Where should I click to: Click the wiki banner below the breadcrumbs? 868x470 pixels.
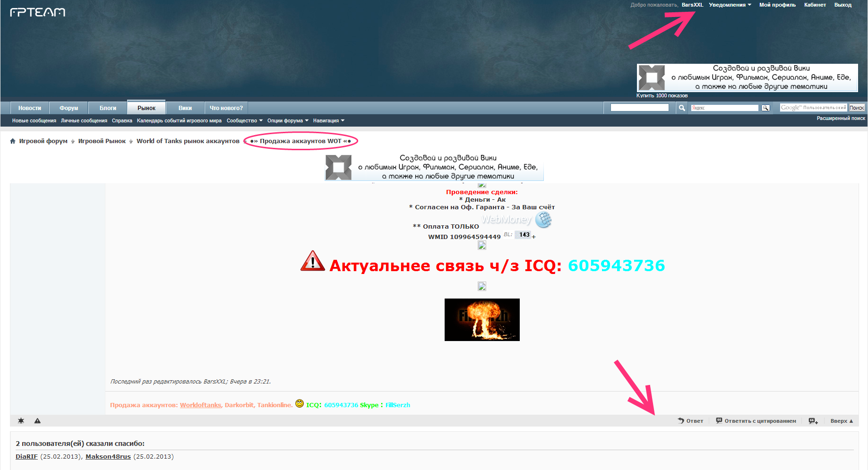pyautogui.click(x=434, y=167)
